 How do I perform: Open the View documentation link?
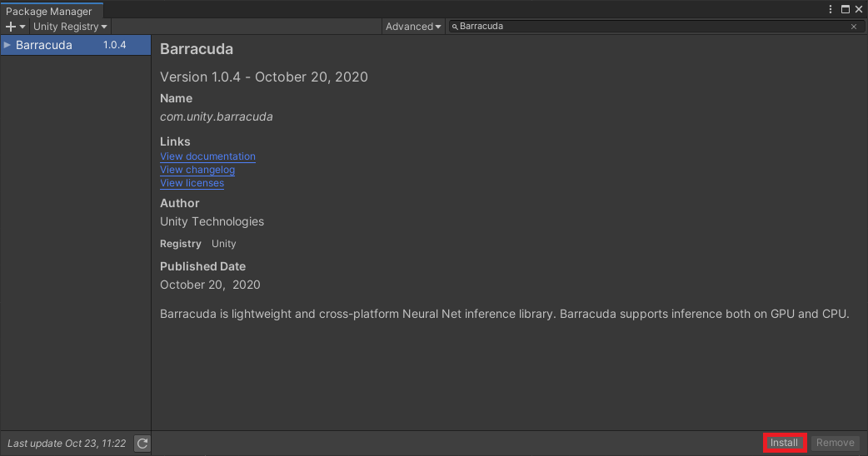pos(207,156)
